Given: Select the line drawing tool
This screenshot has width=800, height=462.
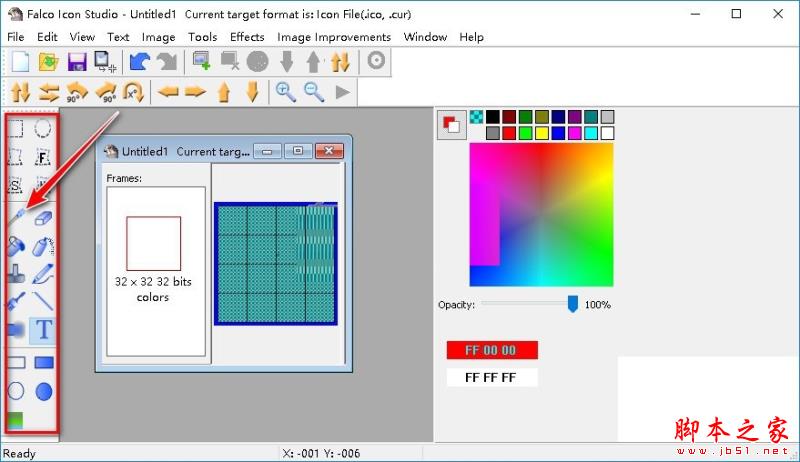Looking at the screenshot, I should point(43,301).
